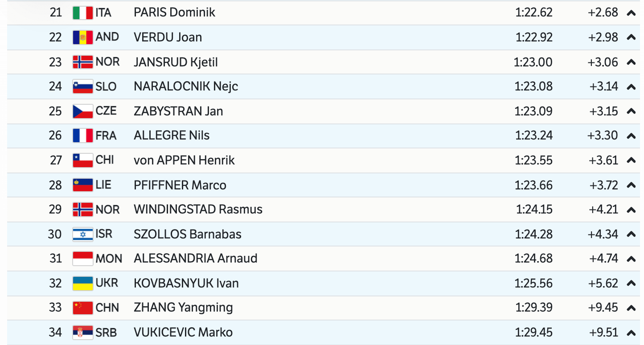Screen dimensions: 644x345
Task: Click the Chile flag icon
Action: (x=82, y=160)
